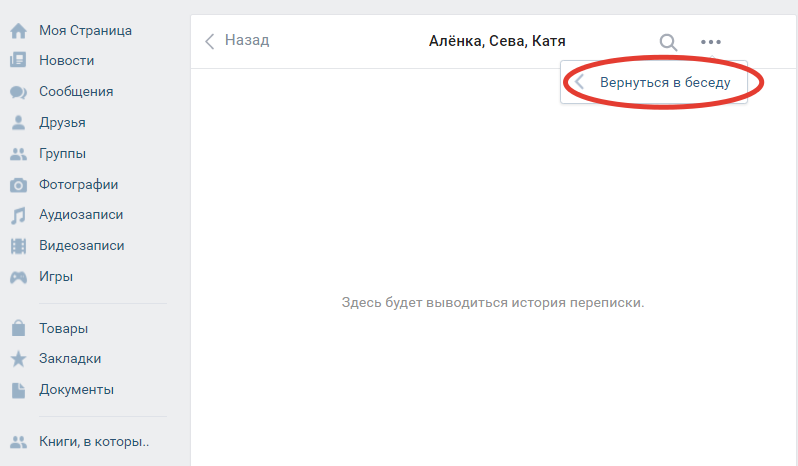This screenshot has width=798, height=466.
Task: Open Игры with the gamepad icon
Action: [18, 277]
